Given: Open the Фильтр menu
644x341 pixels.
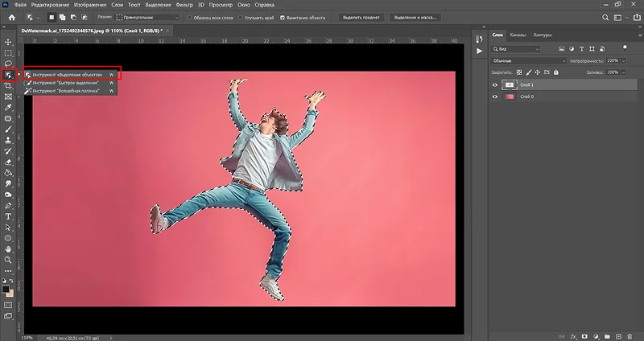Looking at the screenshot, I should pos(184,5).
